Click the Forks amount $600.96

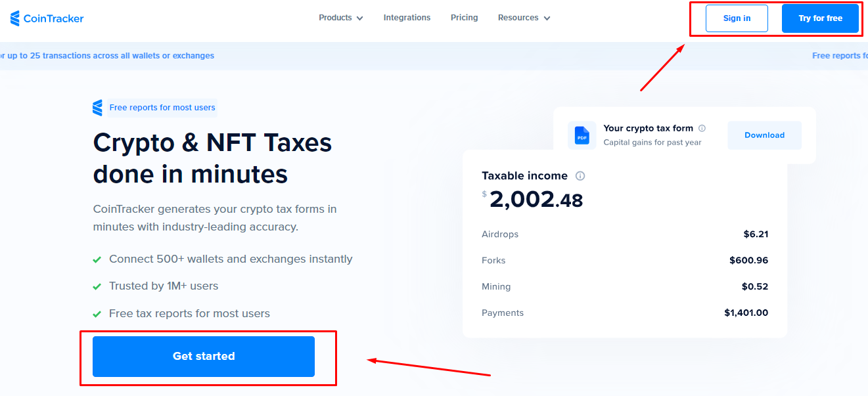[748, 261]
